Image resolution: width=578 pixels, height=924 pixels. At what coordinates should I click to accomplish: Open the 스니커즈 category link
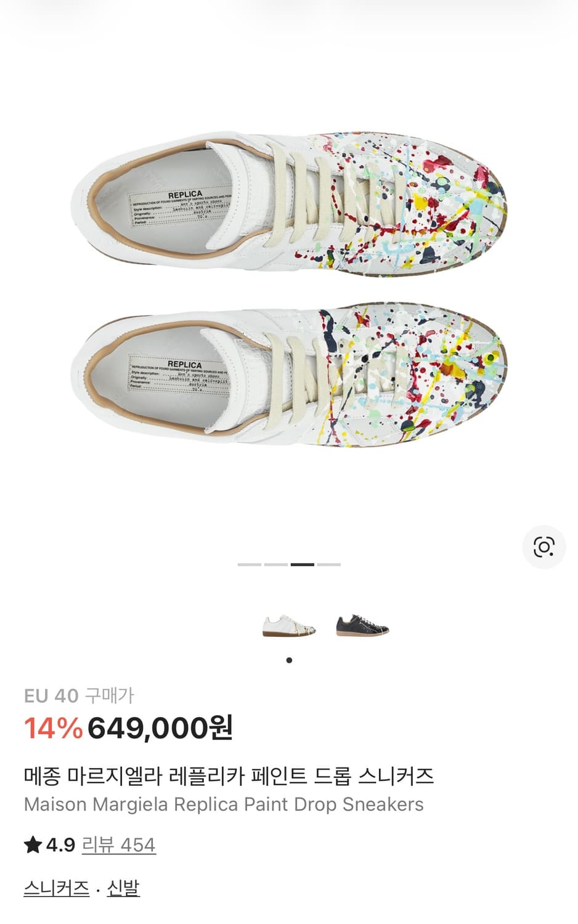click(57, 888)
